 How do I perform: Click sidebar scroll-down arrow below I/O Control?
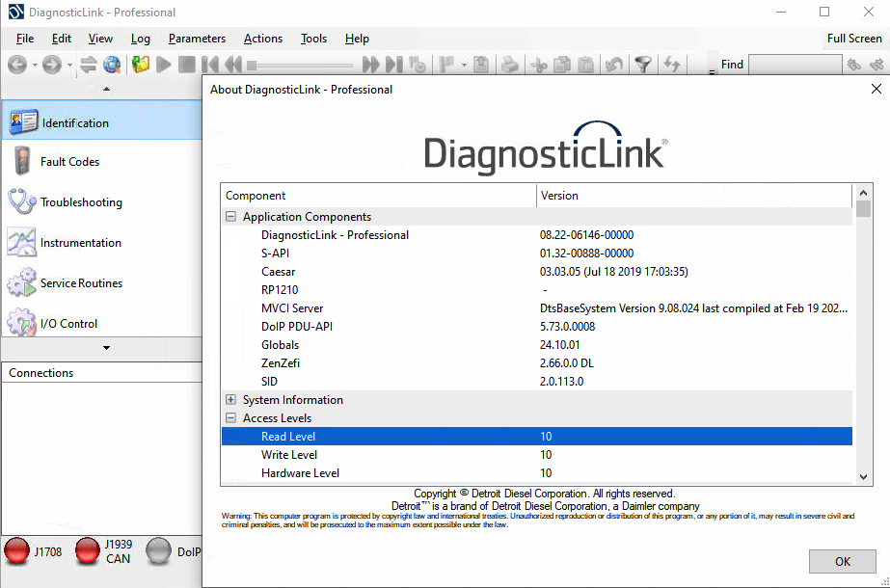click(x=106, y=347)
